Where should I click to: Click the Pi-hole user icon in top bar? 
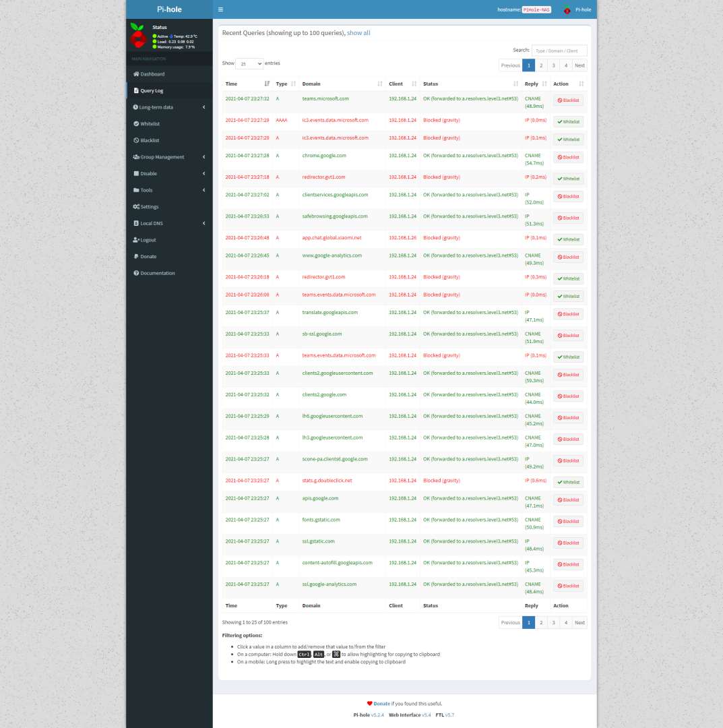pyautogui.click(x=567, y=9)
